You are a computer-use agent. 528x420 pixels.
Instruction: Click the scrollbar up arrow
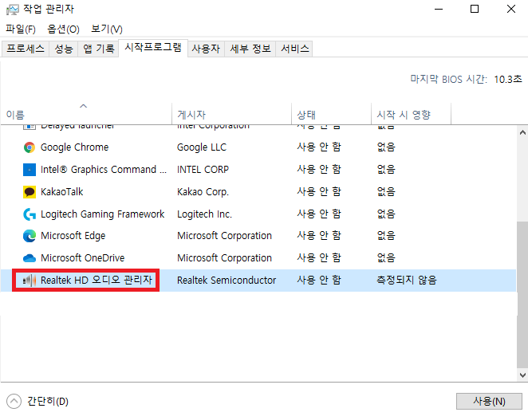[x=522, y=132]
